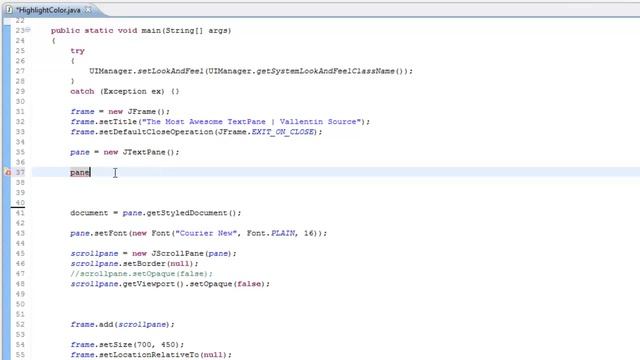Click the error marker icon on line 37
This screenshot has width=640, height=360.
(7, 173)
